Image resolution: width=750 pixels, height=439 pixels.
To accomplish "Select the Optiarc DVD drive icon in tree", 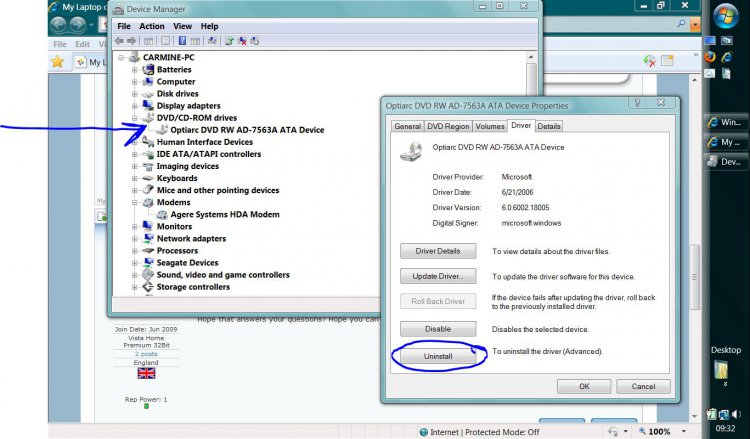I will tap(162, 130).
